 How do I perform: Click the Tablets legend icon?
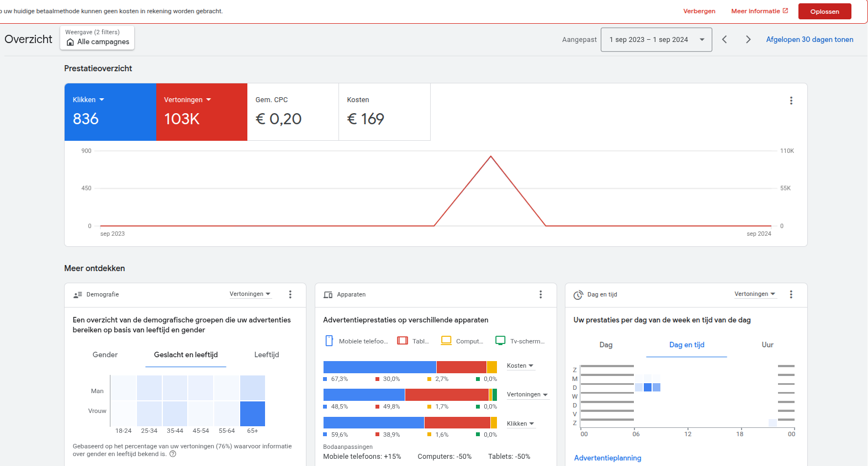[x=403, y=341]
